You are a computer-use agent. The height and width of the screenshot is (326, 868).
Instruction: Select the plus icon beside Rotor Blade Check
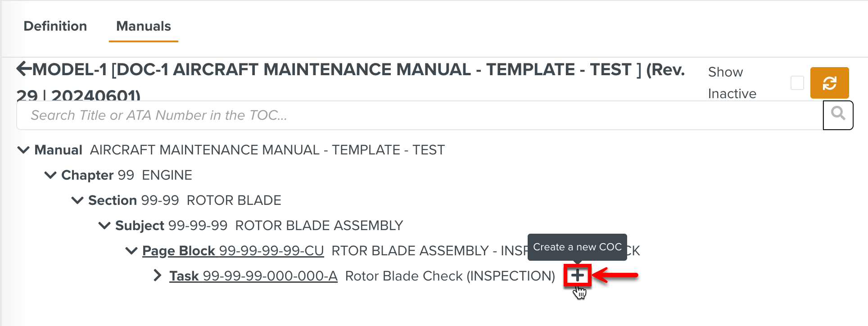tap(577, 275)
